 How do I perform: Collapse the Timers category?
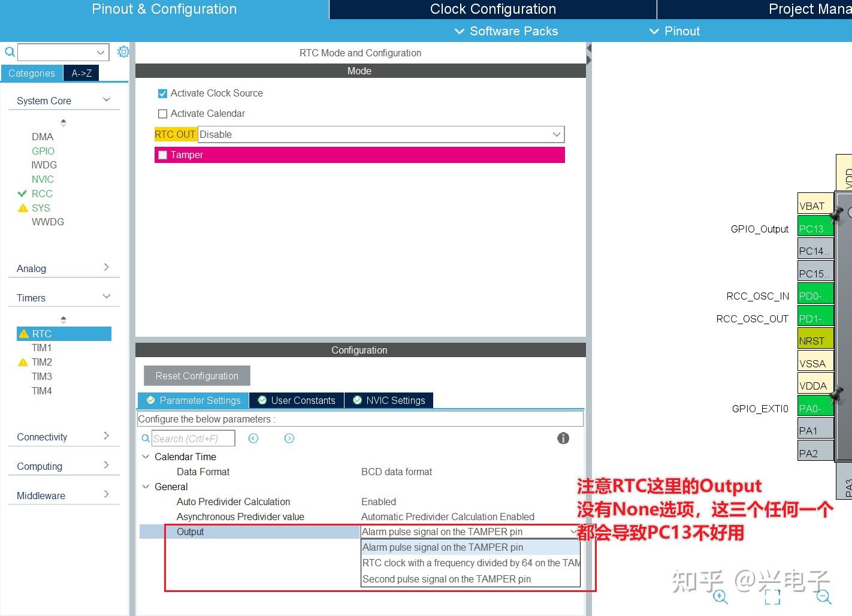pos(107,297)
